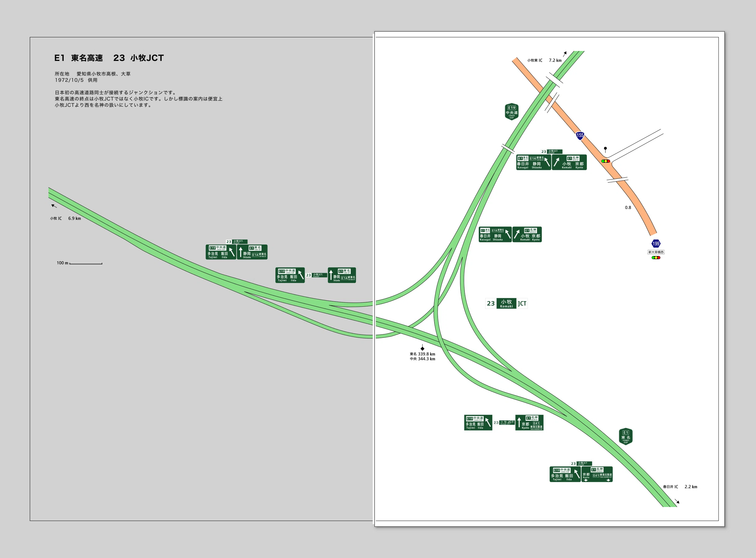
Task: Click the 1972/10/5 供用 date text
Action: pyautogui.click(x=76, y=80)
